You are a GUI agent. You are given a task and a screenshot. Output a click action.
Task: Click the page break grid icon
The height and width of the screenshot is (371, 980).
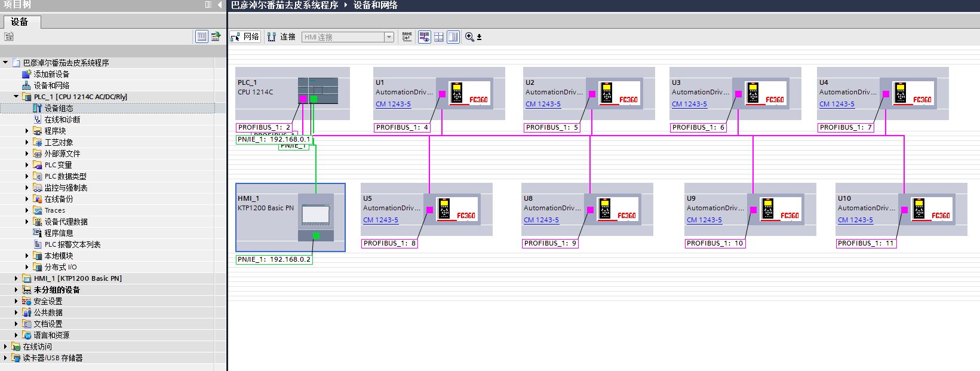coord(439,37)
